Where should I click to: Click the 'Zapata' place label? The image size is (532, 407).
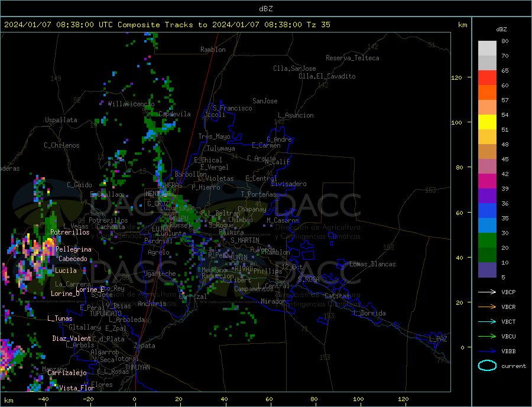(145, 346)
